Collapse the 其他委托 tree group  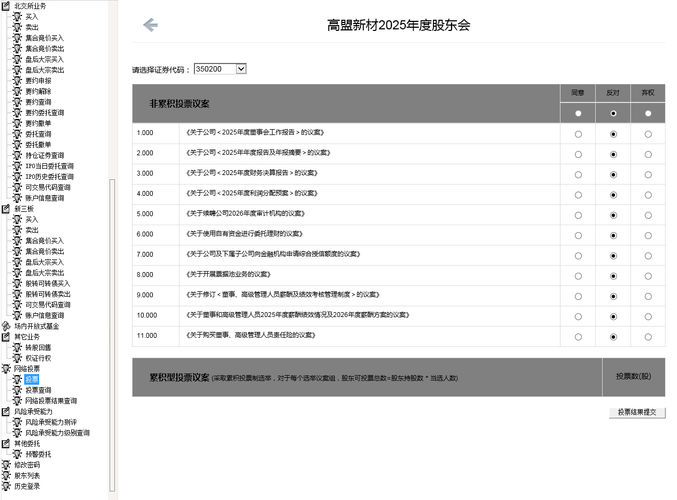pos(6,443)
